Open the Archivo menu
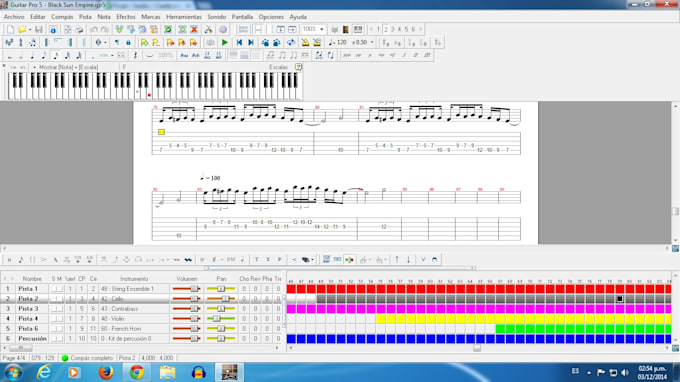 tap(14, 17)
